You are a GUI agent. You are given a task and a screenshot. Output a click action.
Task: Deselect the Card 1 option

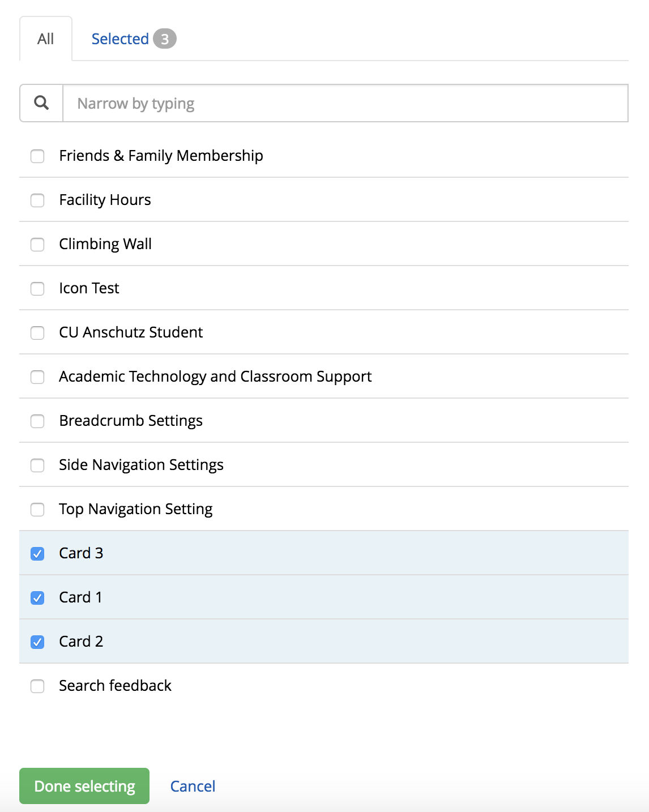(x=37, y=598)
